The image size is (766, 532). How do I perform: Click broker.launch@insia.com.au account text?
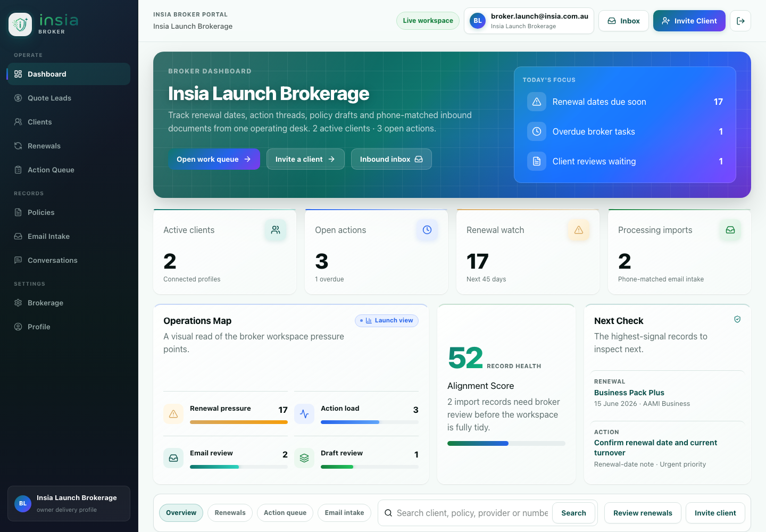point(539,16)
